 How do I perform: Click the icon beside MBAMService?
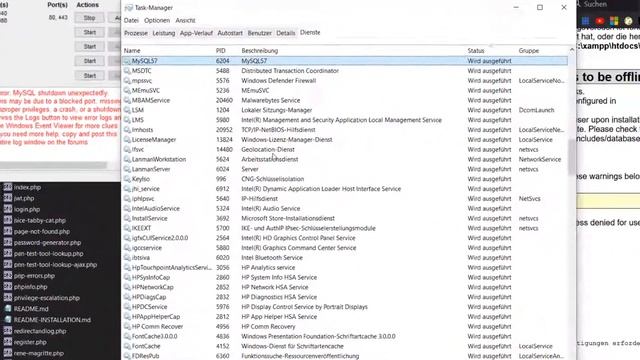point(127,100)
